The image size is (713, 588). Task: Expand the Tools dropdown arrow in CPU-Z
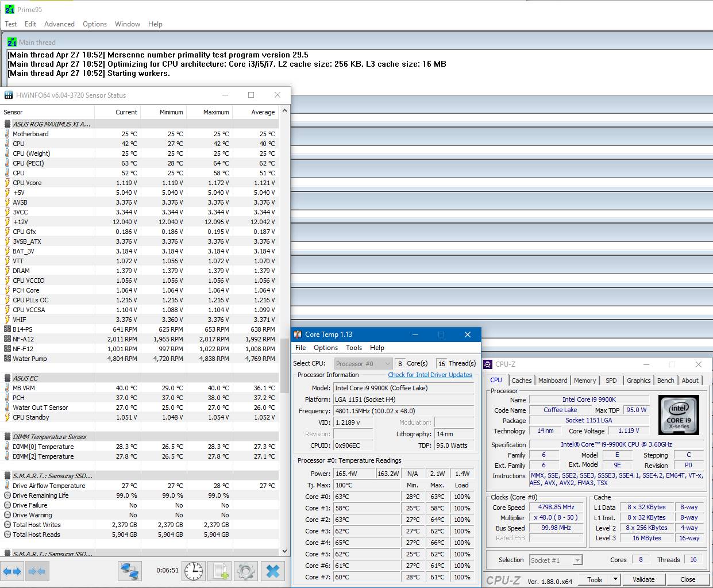[x=615, y=579]
